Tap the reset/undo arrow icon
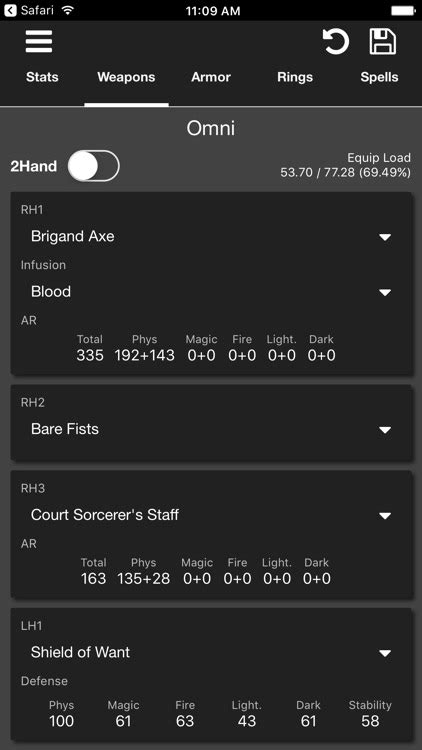 click(x=335, y=42)
